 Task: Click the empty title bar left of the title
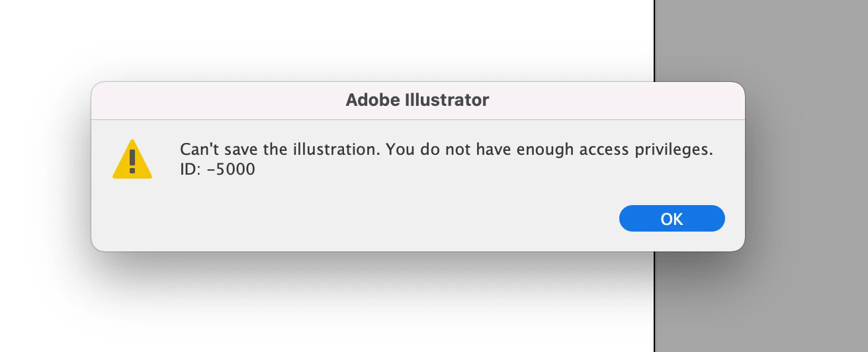point(218,101)
